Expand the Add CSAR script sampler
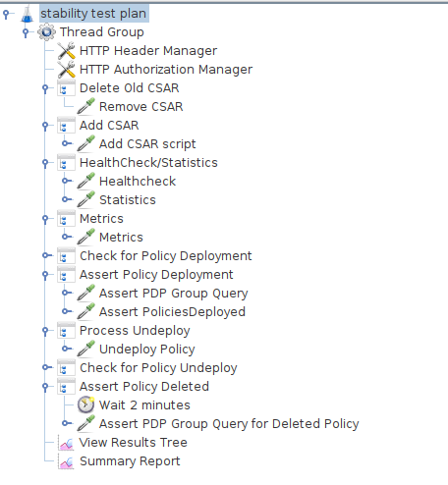The image size is (448, 485). [66, 143]
